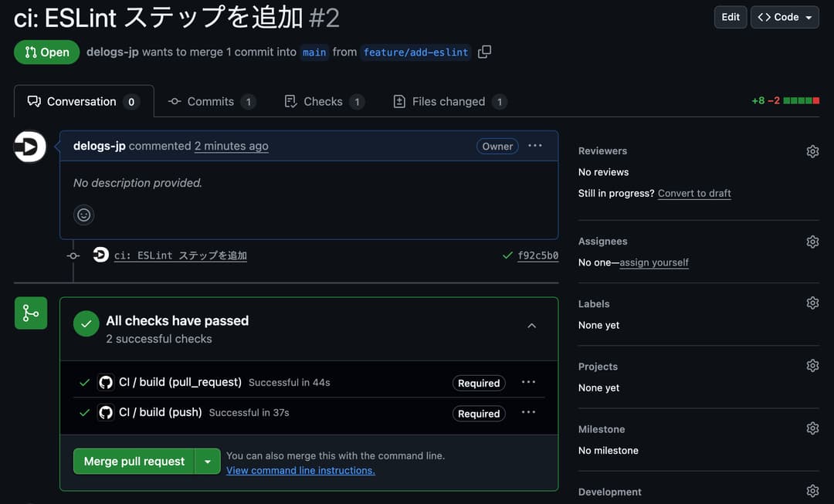Click the Convert to draft link
Screen dimensions: 834x504
pos(693,193)
